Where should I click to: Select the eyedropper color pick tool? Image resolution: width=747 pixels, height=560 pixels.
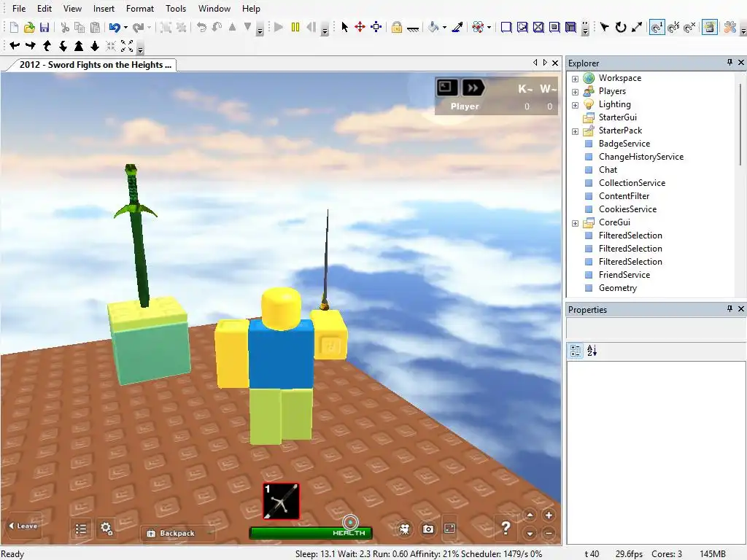(x=457, y=27)
